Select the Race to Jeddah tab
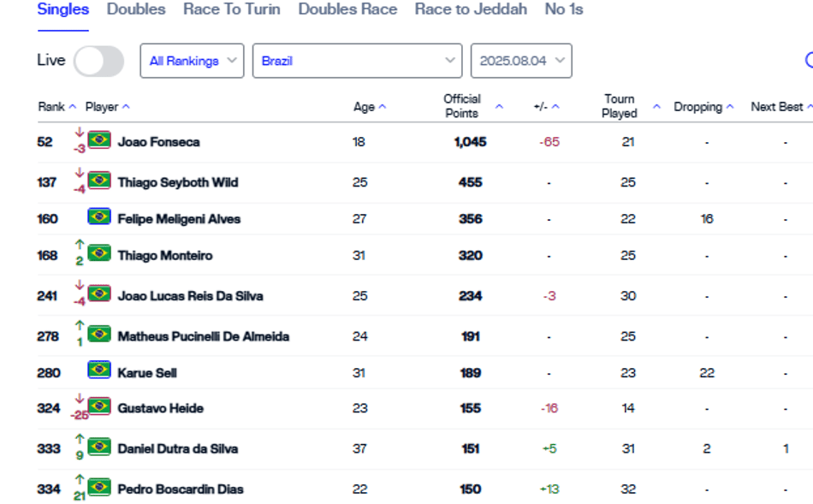813x504 pixels. (471, 9)
